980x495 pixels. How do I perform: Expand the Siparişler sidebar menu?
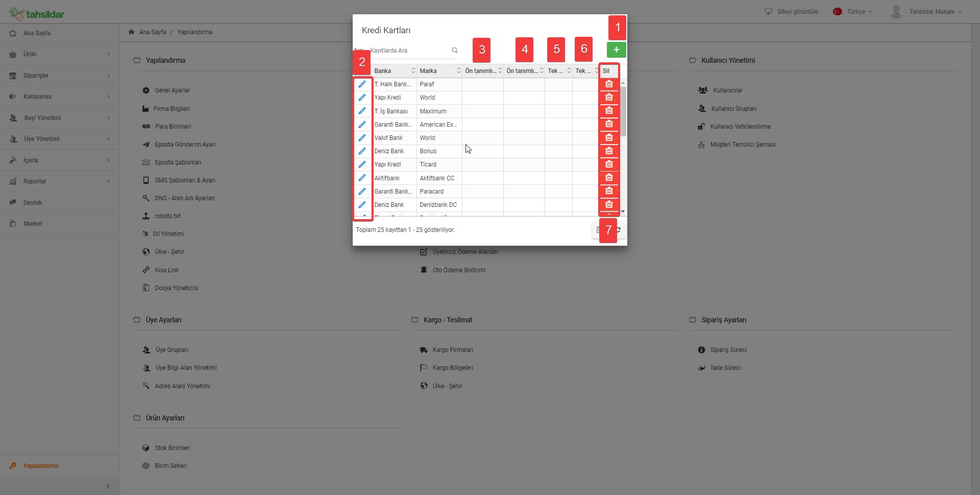[x=60, y=76]
